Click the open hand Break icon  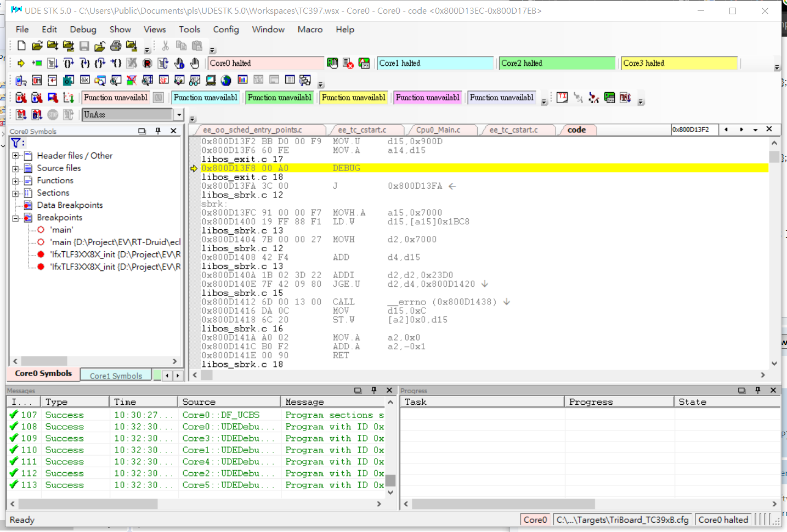pyautogui.click(x=195, y=64)
